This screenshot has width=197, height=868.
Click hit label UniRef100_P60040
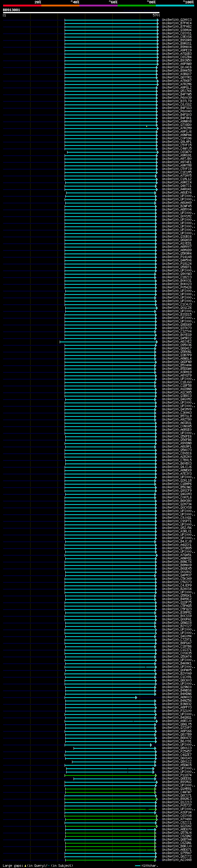point(177,111)
